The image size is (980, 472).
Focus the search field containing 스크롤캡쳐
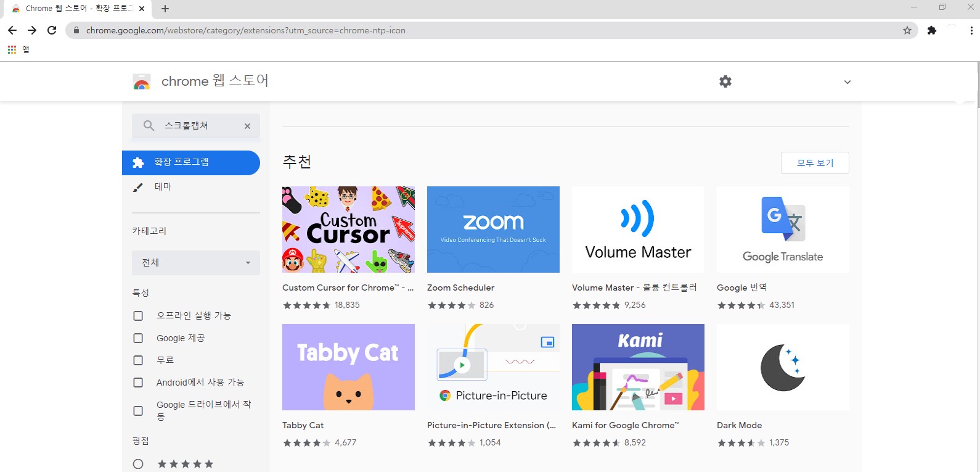click(x=196, y=126)
